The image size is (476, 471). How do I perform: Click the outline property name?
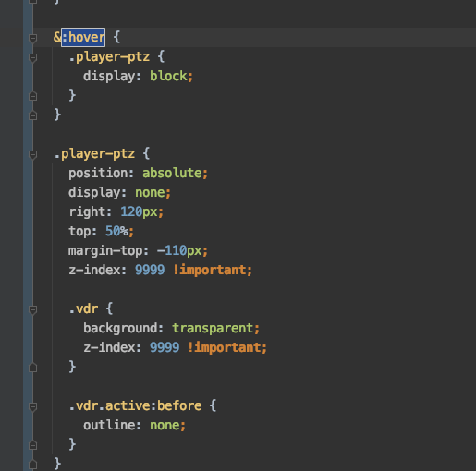tap(109, 425)
